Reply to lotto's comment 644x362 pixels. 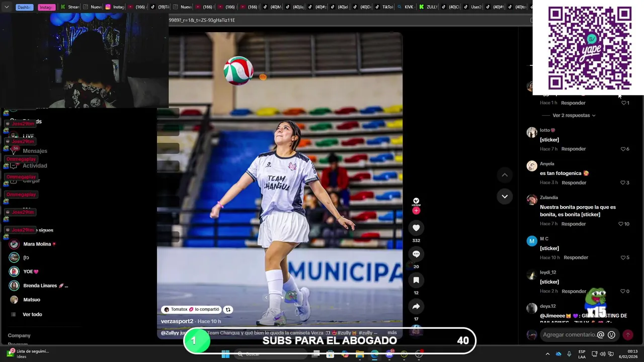pos(574,149)
